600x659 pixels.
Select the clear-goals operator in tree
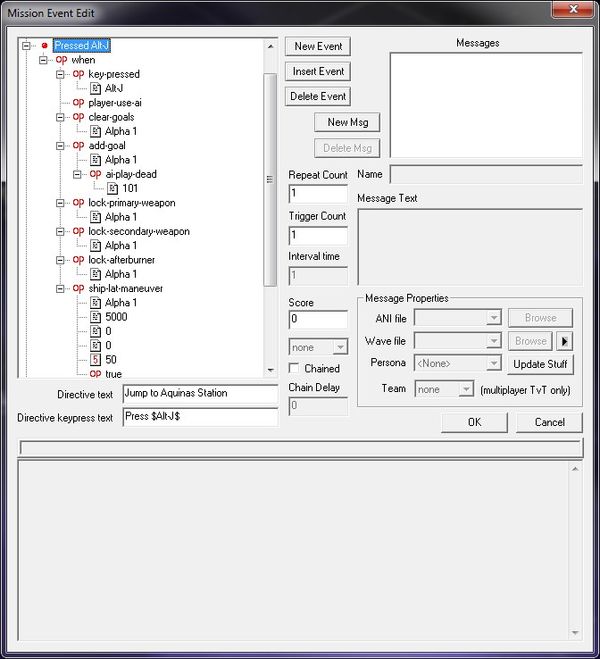[x=110, y=117]
